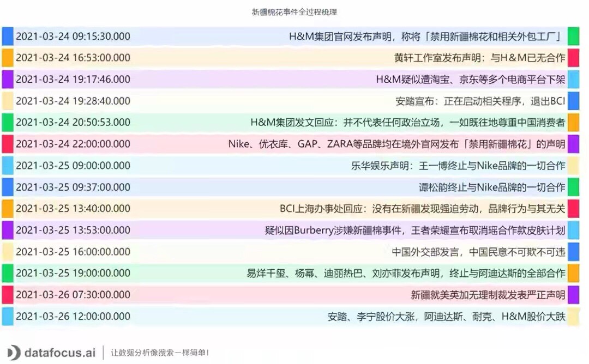589x364 pixels.
Task: Click the Nike、优衣库、GAP、ZARA event text
Action: [396, 144]
